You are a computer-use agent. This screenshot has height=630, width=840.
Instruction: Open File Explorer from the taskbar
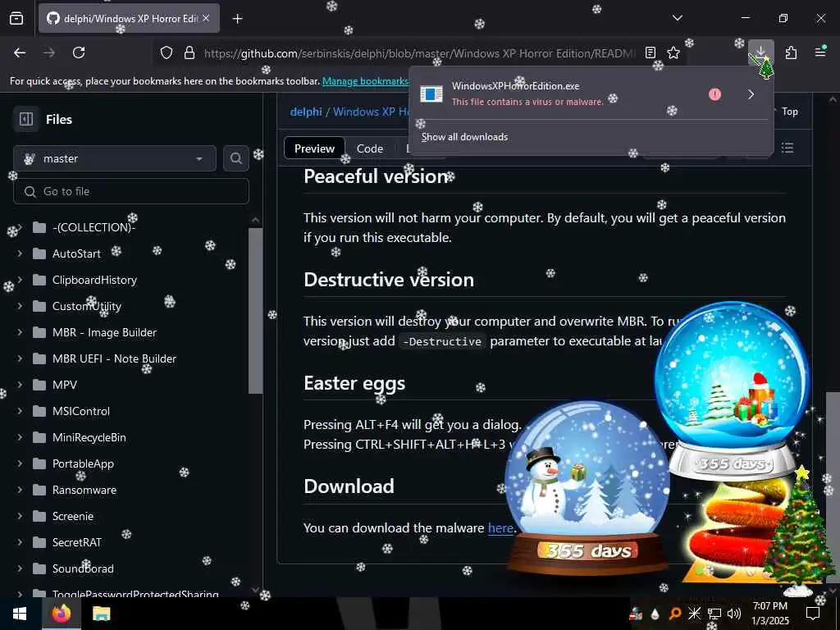coord(101,614)
